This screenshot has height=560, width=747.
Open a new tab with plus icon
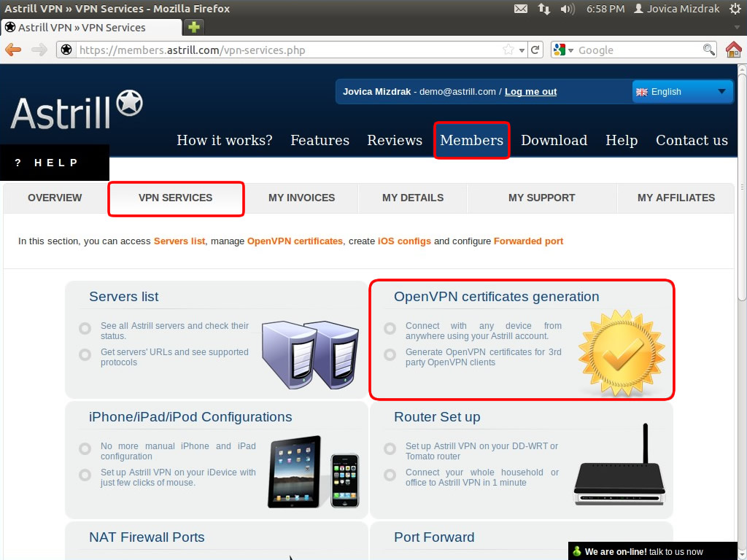(x=194, y=27)
